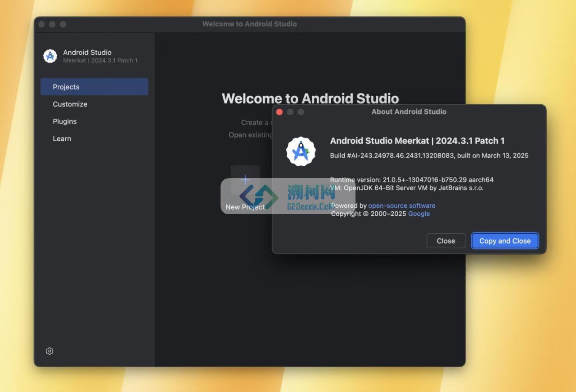
Task: Click the Copy and Close button
Action: coord(505,241)
